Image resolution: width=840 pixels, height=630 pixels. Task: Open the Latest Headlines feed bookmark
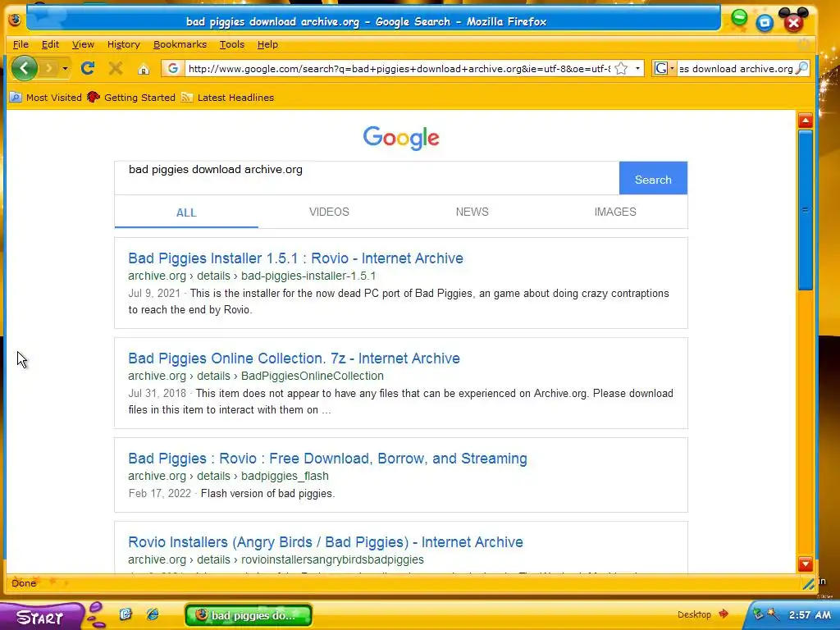click(228, 98)
